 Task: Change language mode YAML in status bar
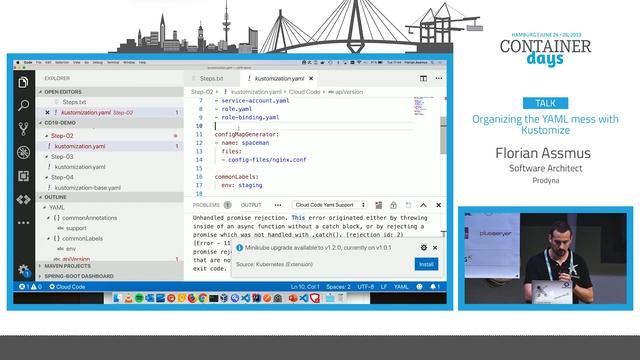point(401,287)
